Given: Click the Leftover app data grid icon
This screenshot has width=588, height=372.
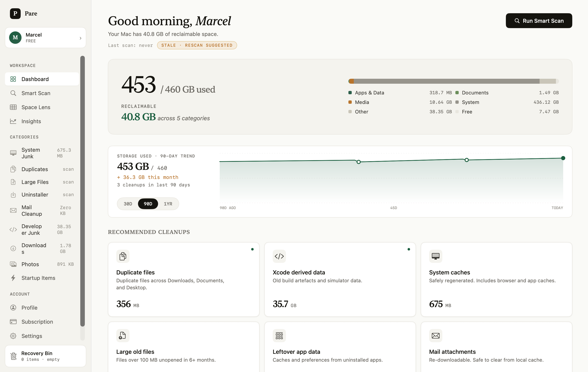Looking at the screenshot, I should [x=279, y=336].
